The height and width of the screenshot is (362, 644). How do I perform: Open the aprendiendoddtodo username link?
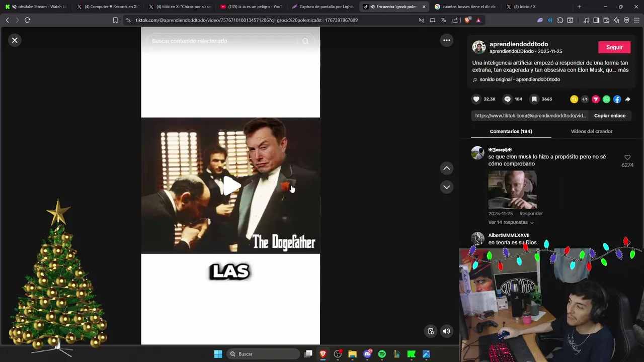(519, 44)
